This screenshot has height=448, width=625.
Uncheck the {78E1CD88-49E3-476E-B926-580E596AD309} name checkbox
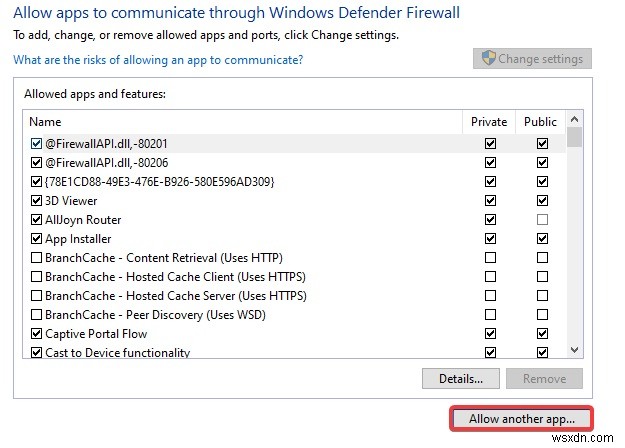tap(36, 182)
